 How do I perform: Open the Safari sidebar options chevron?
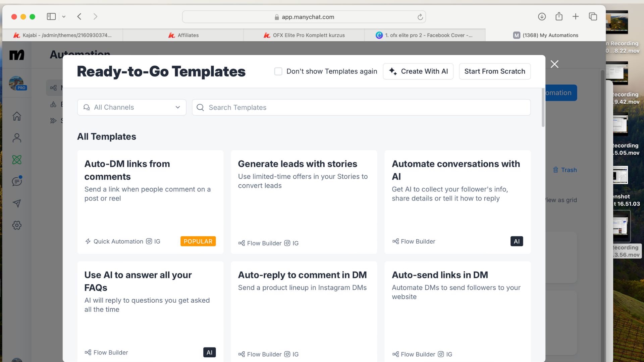tap(64, 16)
